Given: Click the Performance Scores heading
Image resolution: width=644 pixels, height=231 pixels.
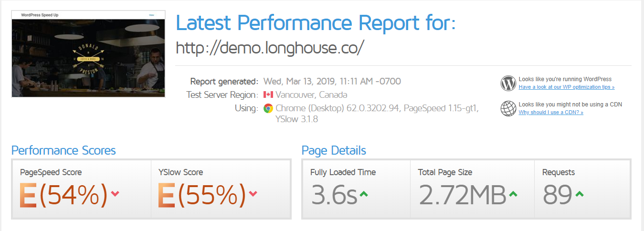Looking at the screenshot, I should (63, 151).
